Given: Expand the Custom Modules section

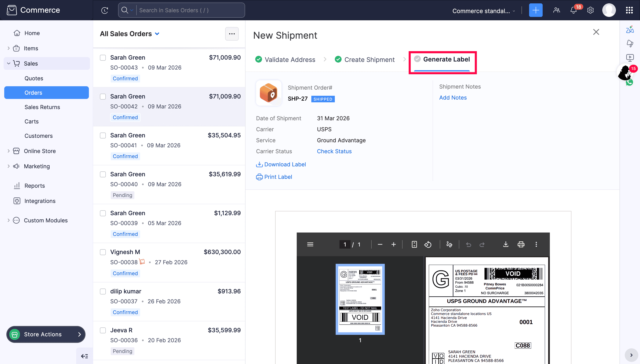Looking at the screenshot, I should point(8,220).
